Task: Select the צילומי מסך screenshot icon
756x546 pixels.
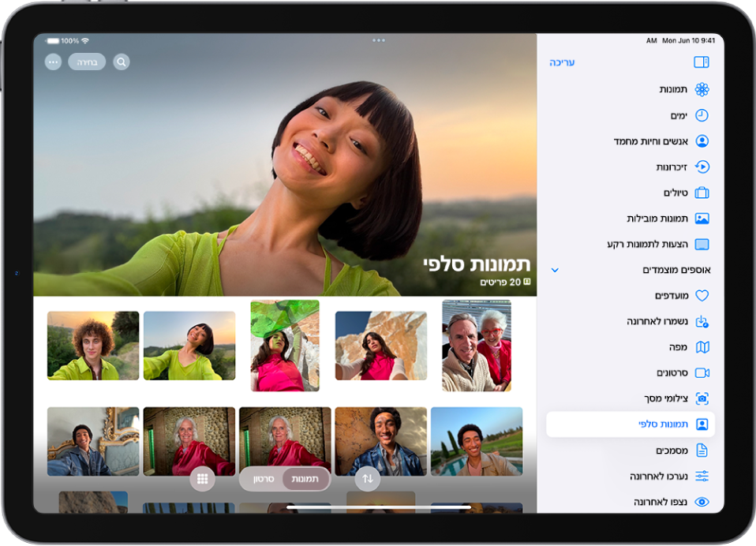Action: (702, 398)
